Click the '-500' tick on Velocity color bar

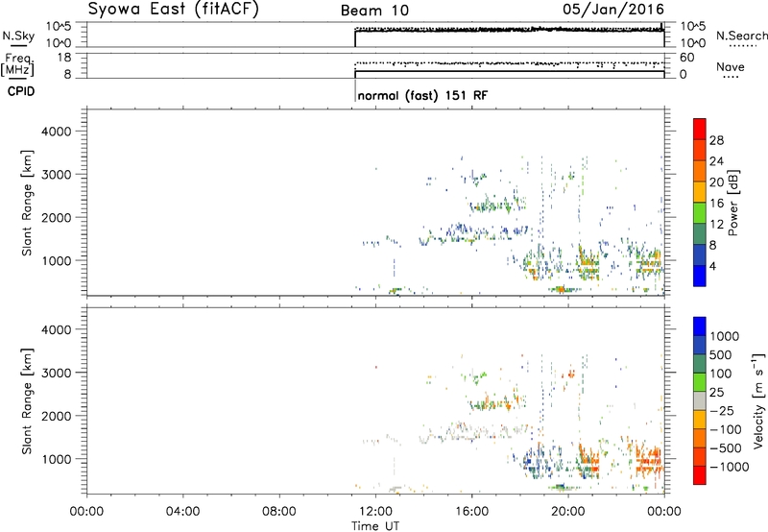click(x=726, y=448)
